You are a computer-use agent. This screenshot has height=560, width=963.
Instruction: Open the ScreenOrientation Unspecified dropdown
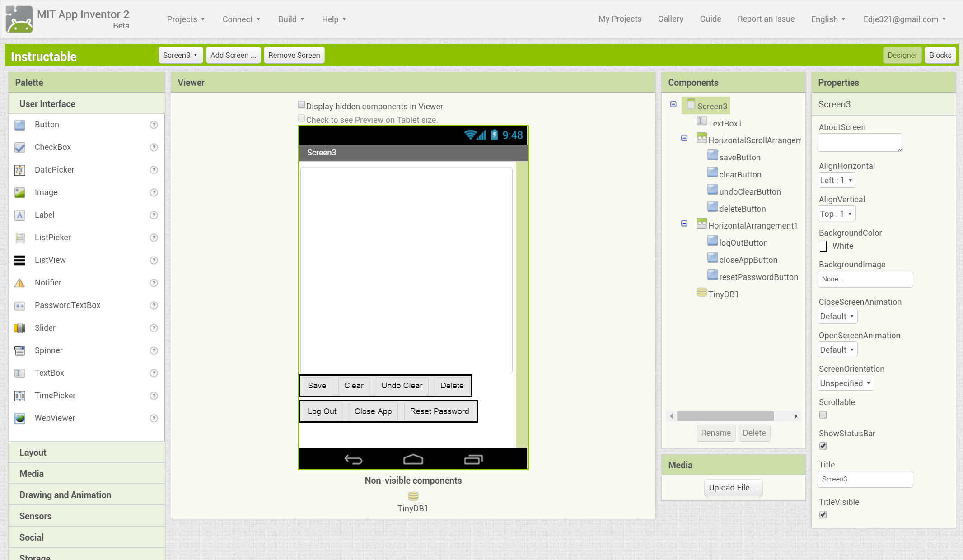coord(846,383)
